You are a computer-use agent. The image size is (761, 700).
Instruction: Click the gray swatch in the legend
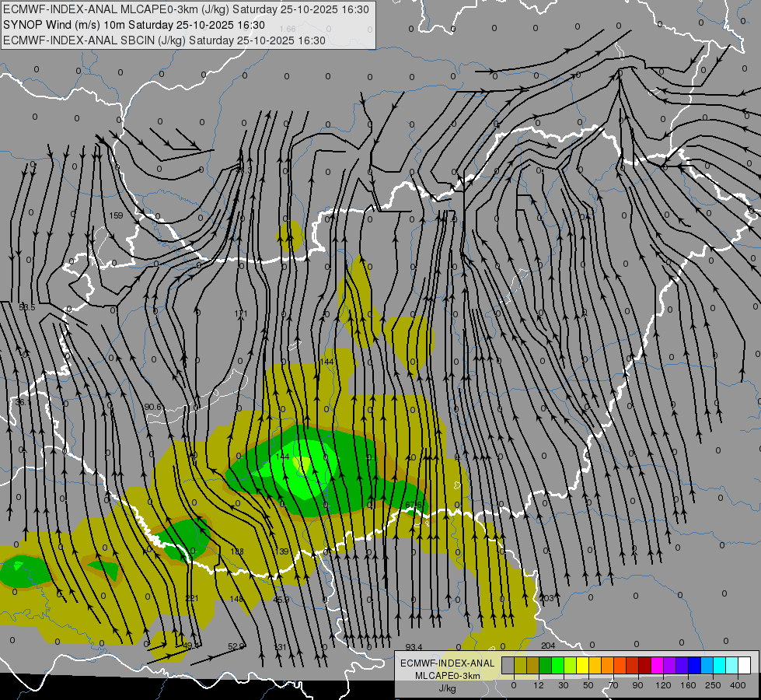pos(508,665)
